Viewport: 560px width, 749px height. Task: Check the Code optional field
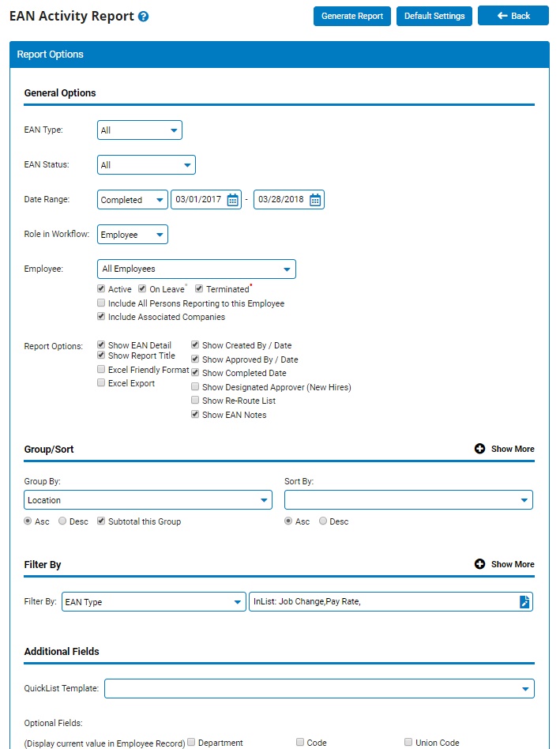[x=300, y=742]
